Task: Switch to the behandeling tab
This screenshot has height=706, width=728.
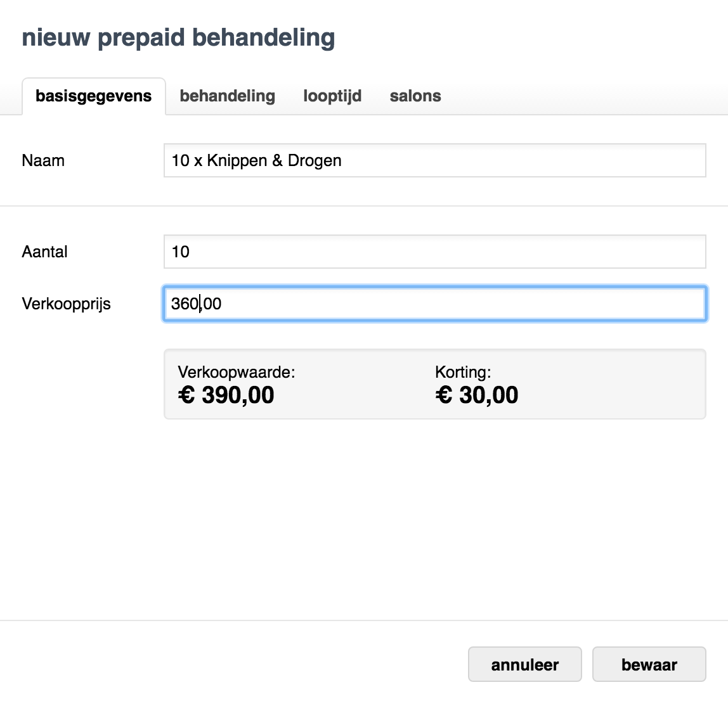Action: coord(227,96)
